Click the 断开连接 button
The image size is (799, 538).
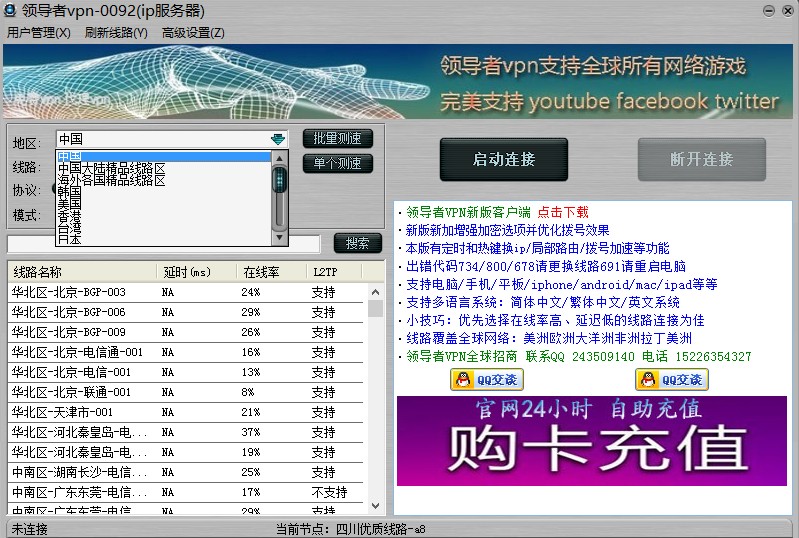tap(702, 159)
